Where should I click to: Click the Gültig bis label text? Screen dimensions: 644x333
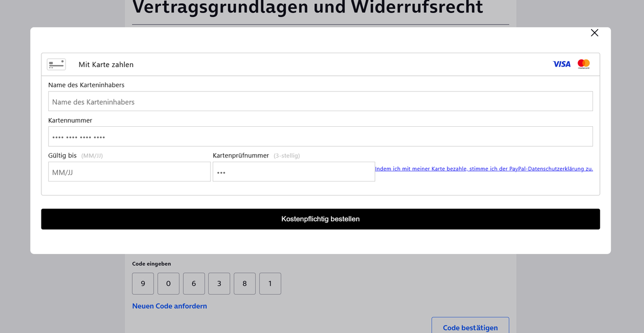click(62, 156)
